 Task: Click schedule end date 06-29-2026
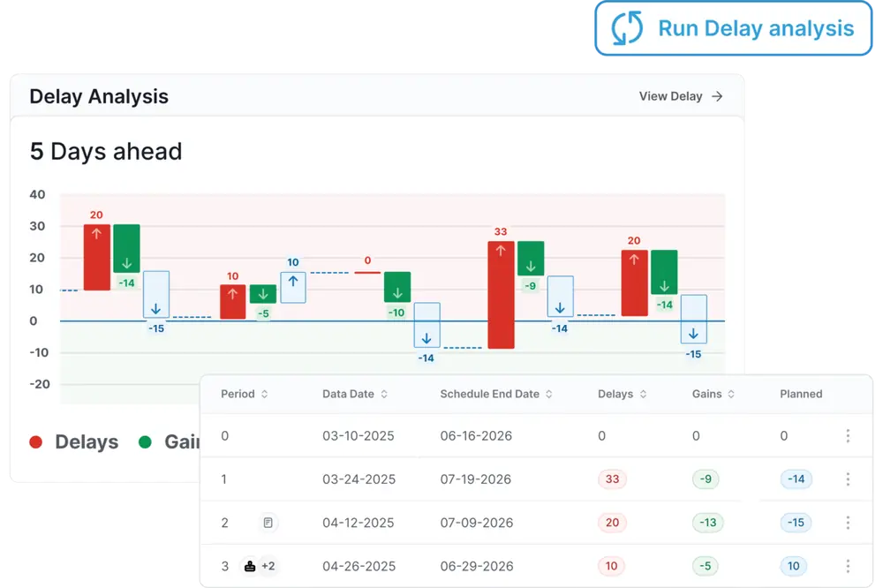[477, 566]
